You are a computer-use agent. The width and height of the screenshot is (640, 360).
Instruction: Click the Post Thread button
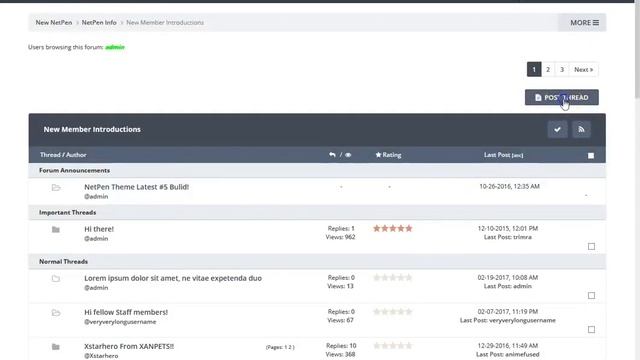tap(562, 98)
